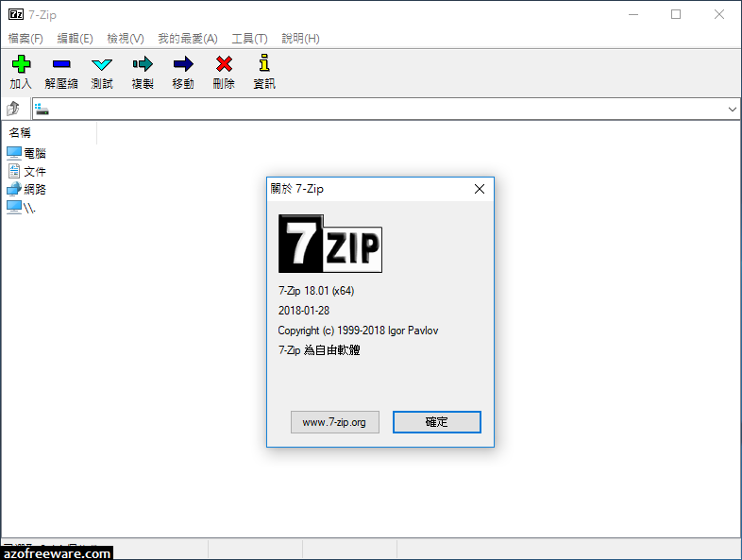The image size is (742, 560).
Task: Open the 我的最愛(A) menu
Action: click(x=188, y=39)
